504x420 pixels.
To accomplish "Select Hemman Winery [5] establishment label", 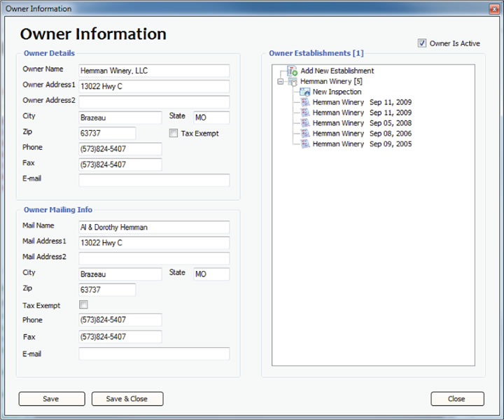I will [x=331, y=81].
